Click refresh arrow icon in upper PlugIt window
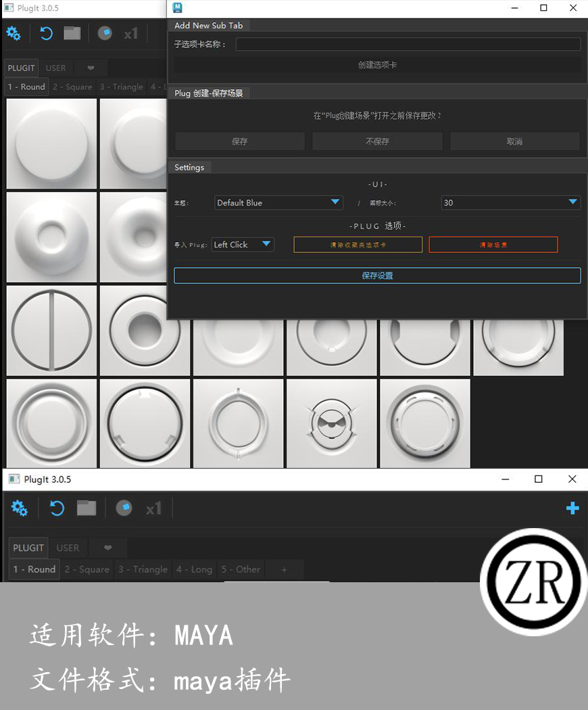The image size is (588, 710). pyautogui.click(x=46, y=33)
